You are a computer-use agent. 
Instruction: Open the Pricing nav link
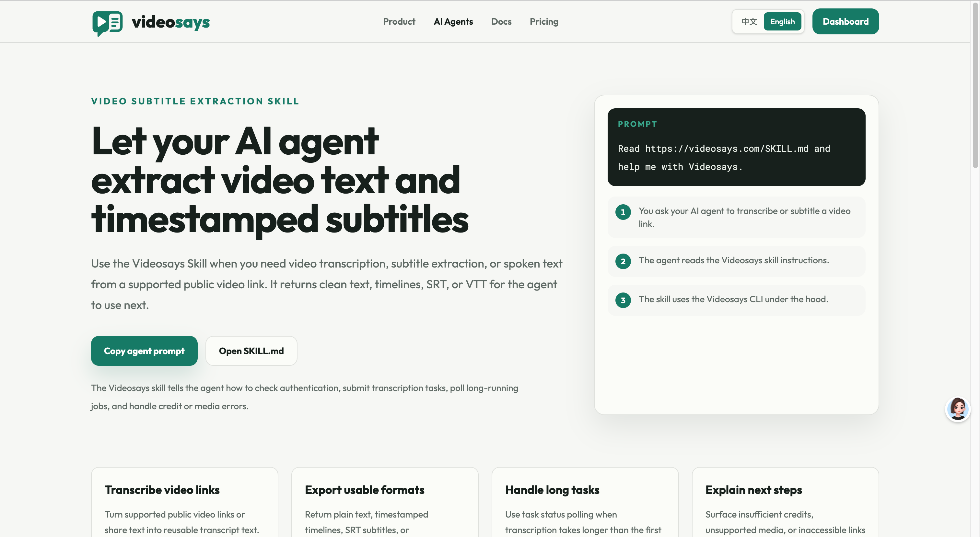[x=544, y=22]
